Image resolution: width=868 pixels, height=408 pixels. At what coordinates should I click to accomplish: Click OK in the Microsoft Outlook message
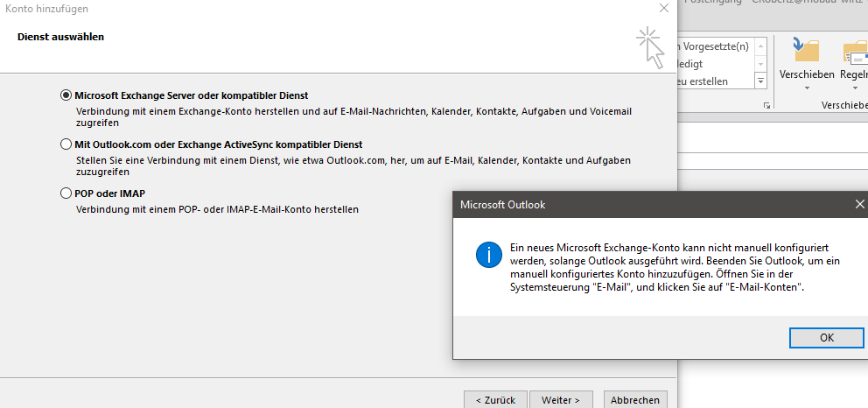(827, 338)
